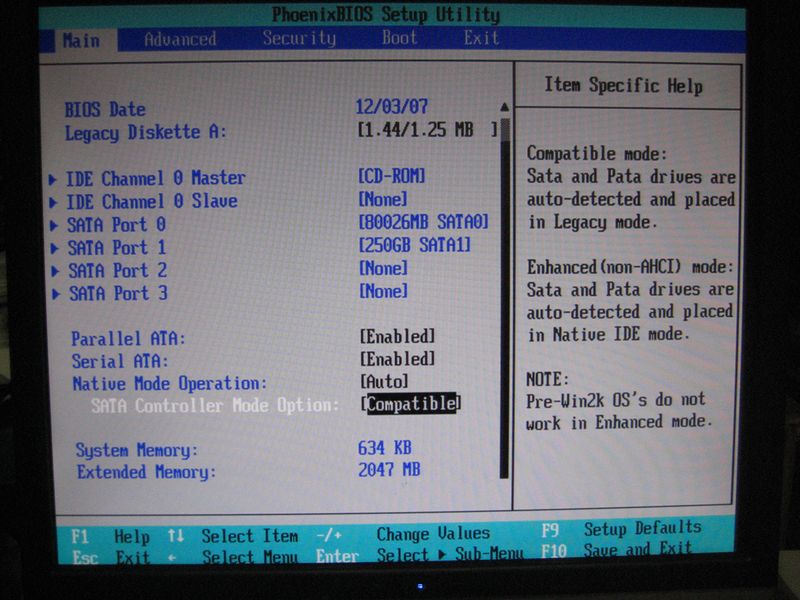This screenshot has height=600, width=800.
Task: Select IDE Channel 0 Slave entry
Action: coord(152,202)
